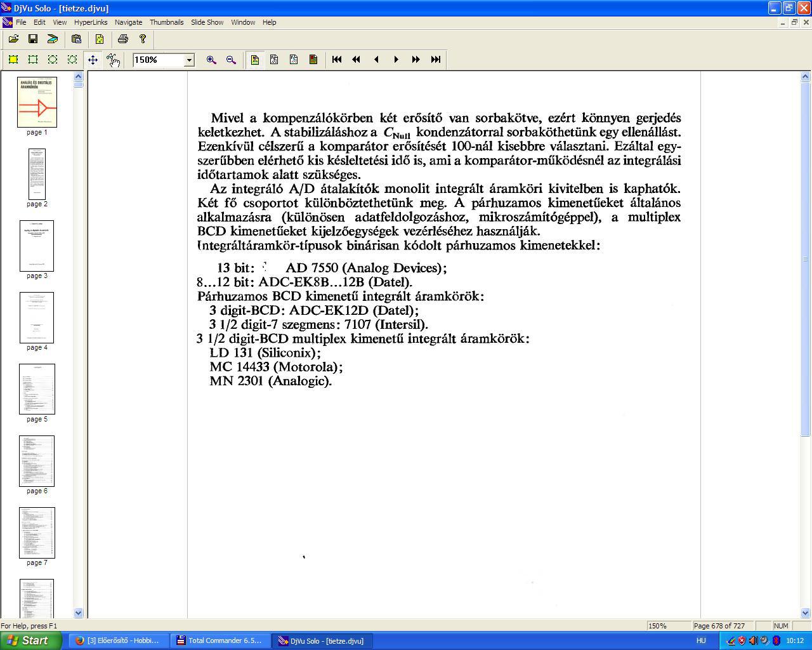Click the Zoom Out magnifier
This screenshot has width=812, height=650.
(231, 60)
